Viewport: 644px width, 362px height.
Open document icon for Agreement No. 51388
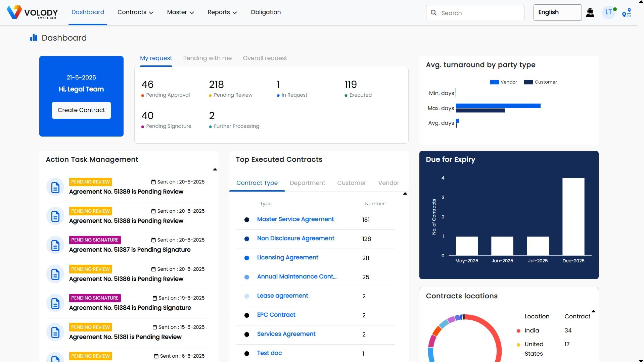[x=55, y=216]
